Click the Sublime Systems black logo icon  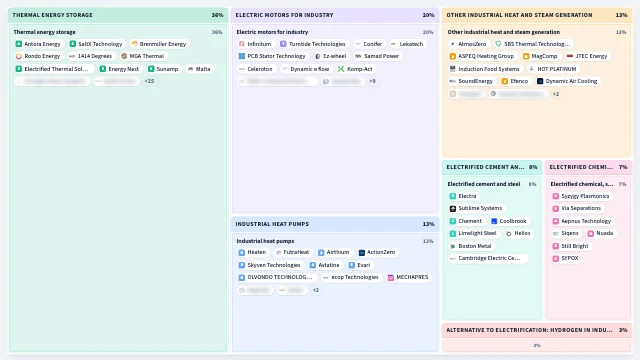click(453, 209)
